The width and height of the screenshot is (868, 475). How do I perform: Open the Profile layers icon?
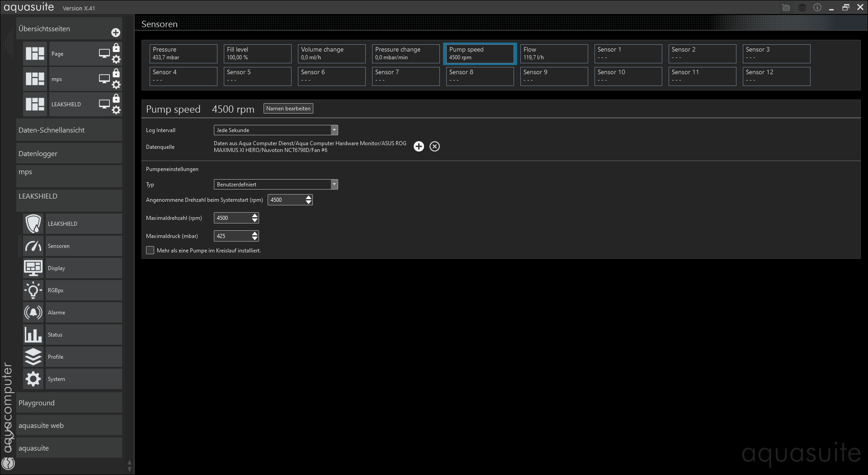pyautogui.click(x=33, y=357)
